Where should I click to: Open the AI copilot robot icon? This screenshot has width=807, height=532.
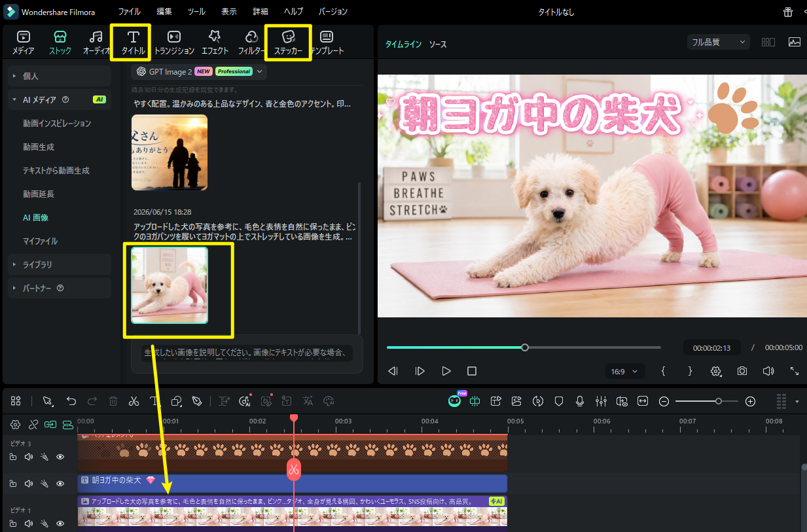pyautogui.click(x=454, y=401)
